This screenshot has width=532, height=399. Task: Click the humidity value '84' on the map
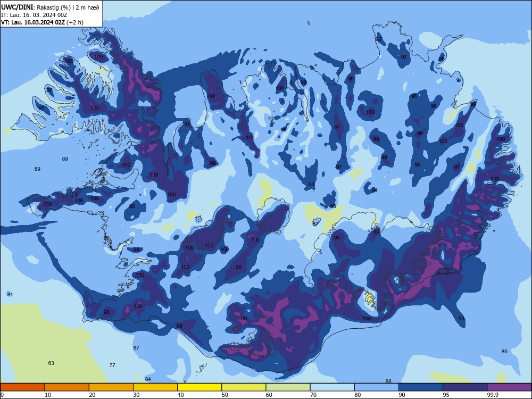(x=147, y=379)
